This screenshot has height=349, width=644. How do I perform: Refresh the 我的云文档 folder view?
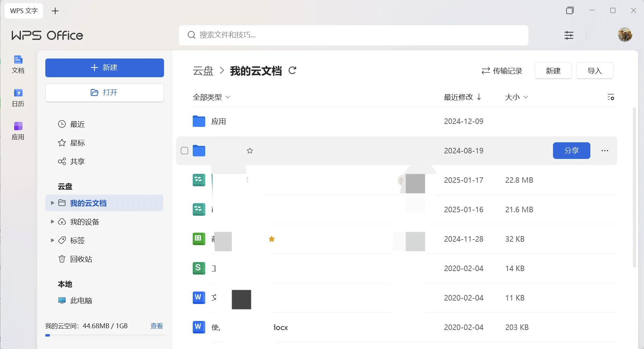(292, 70)
